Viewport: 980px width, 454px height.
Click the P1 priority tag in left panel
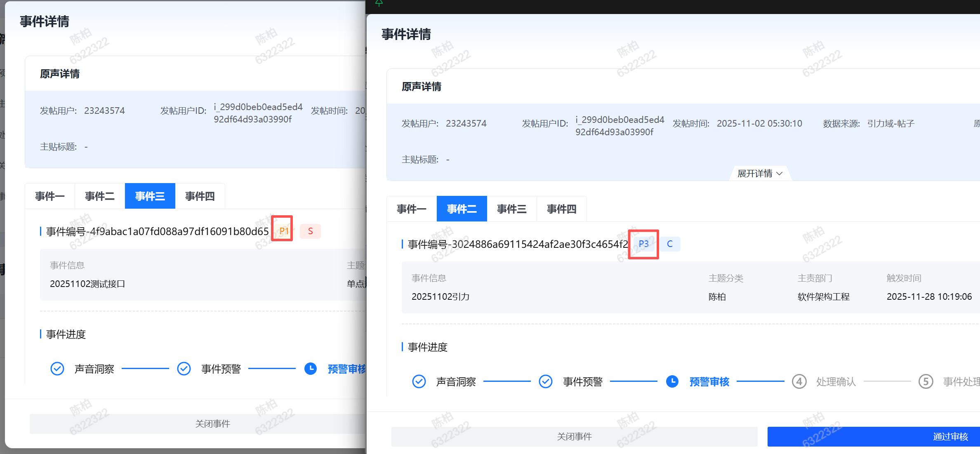coord(283,231)
